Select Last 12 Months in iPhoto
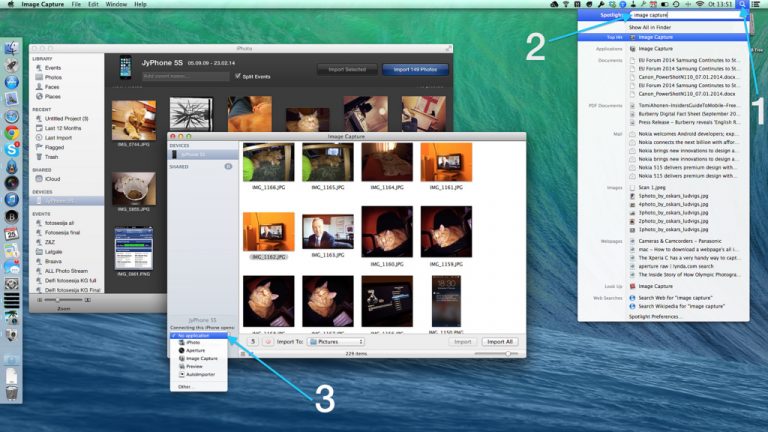The image size is (768, 432). [x=63, y=128]
